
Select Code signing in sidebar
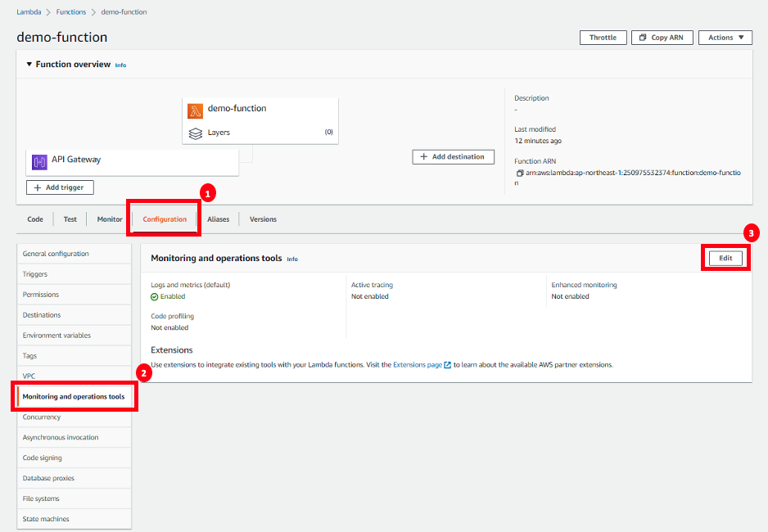click(74, 458)
